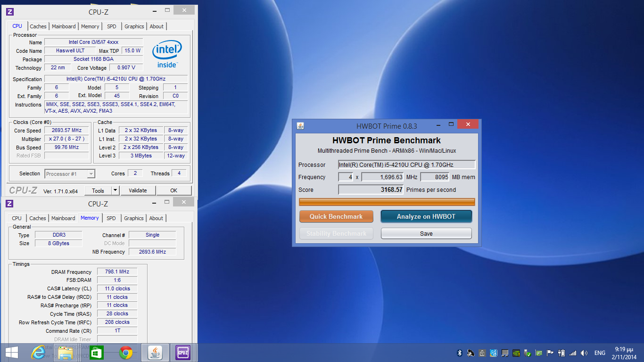Open Action Center flag icon
Image resolution: width=644 pixels, height=362 pixels.
[550, 353]
